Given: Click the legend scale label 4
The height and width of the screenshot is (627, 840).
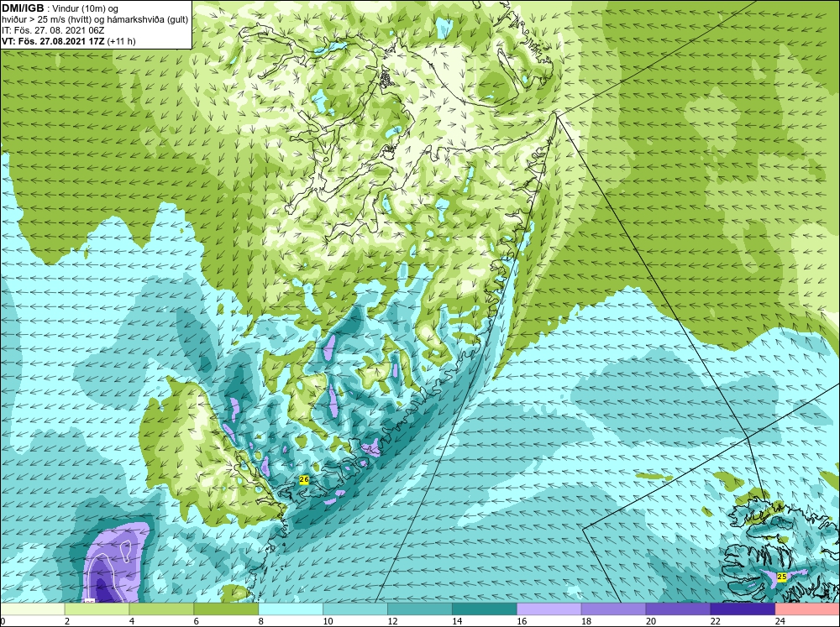Looking at the screenshot, I should (132, 621).
